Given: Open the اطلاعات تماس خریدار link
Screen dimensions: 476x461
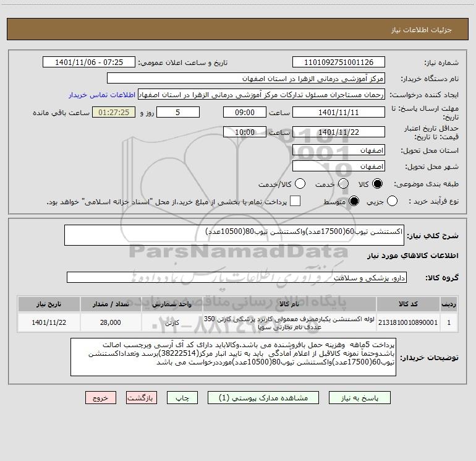Looking at the screenshot, I should pyautogui.click(x=102, y=95).
